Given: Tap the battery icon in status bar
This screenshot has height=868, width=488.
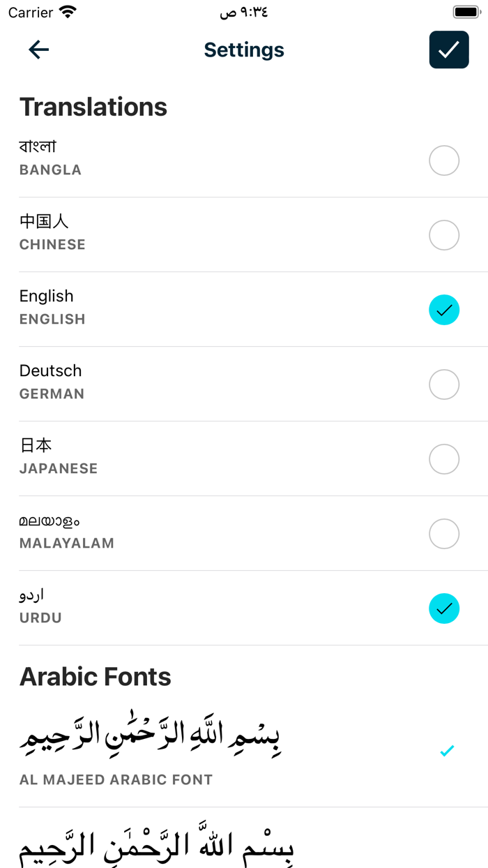Looking at the screenshot, I should pos(466,12).
